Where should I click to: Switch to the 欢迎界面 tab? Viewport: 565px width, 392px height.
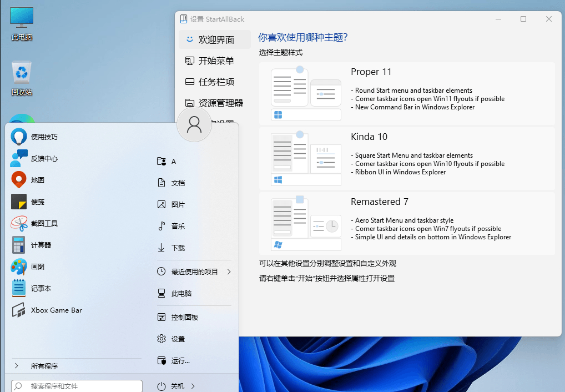[215, 39]
